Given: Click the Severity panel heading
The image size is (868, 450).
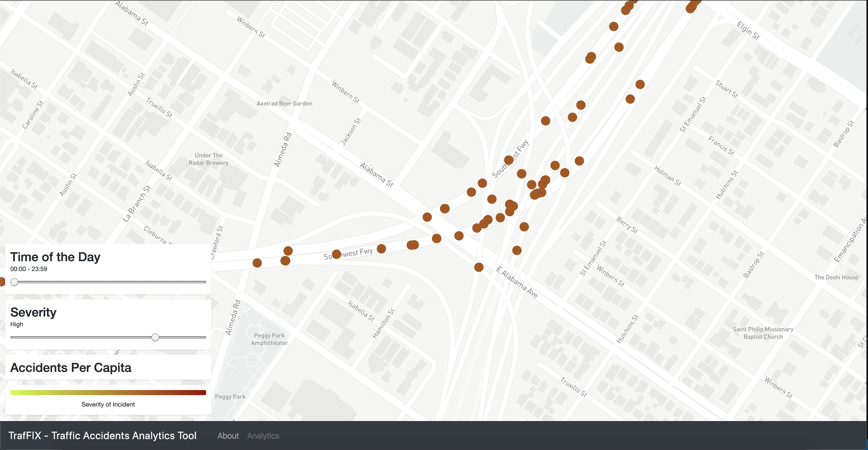Looking at the screenshot, I should pyautogui.click(x=33, y=312).
